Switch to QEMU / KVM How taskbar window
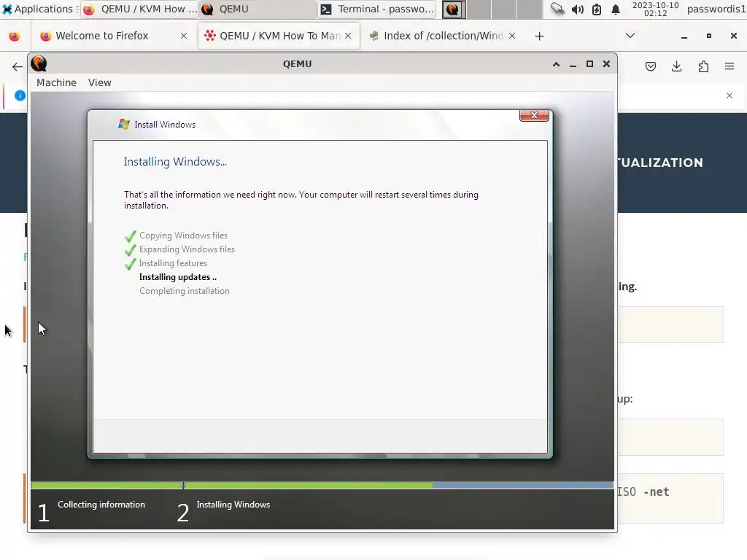Image resolution: width=747 pixels, height=560 pixels. pyautogui.click(x=139, y=9)
